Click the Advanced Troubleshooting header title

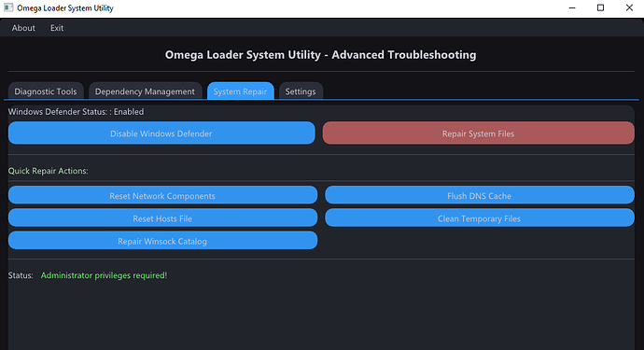point(321,55)
